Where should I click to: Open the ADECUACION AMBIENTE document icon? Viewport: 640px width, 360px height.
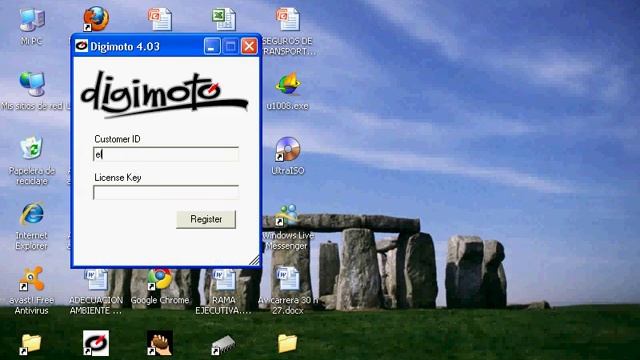[96, 279]
